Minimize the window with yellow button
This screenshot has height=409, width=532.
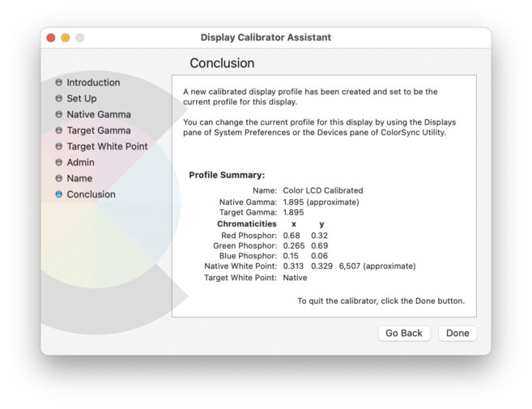(66, 38)
